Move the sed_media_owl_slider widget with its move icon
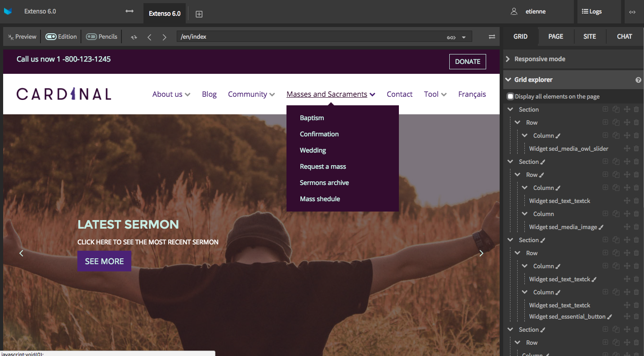The height and width of the screenshot is (356, 644). [626, 149]
